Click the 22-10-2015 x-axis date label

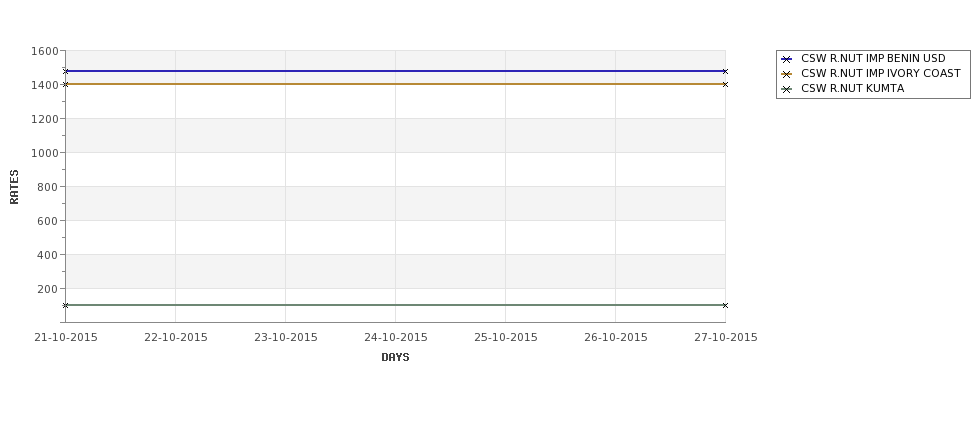point(175,338)
